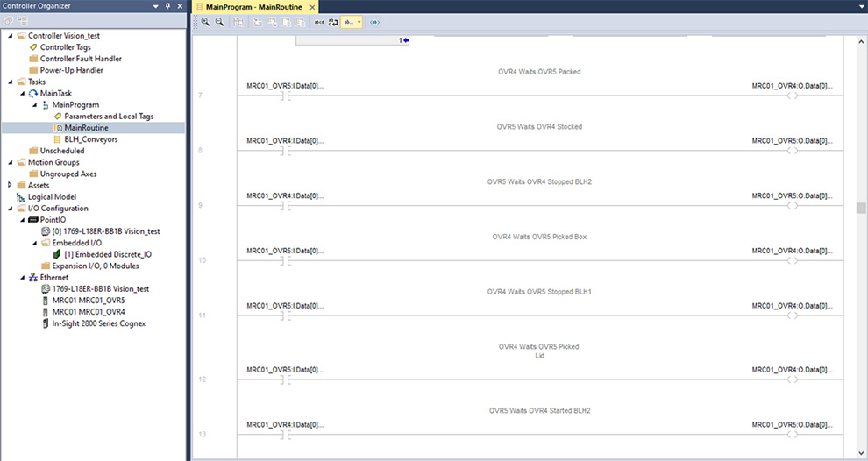Collapse the MainProgram node

coord(34,104)
